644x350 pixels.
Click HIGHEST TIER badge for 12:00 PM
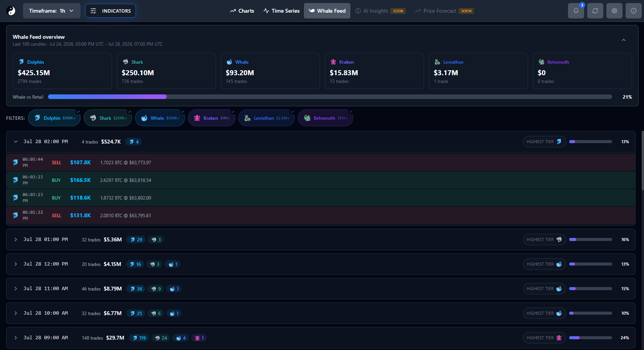[x=544, y=264]
